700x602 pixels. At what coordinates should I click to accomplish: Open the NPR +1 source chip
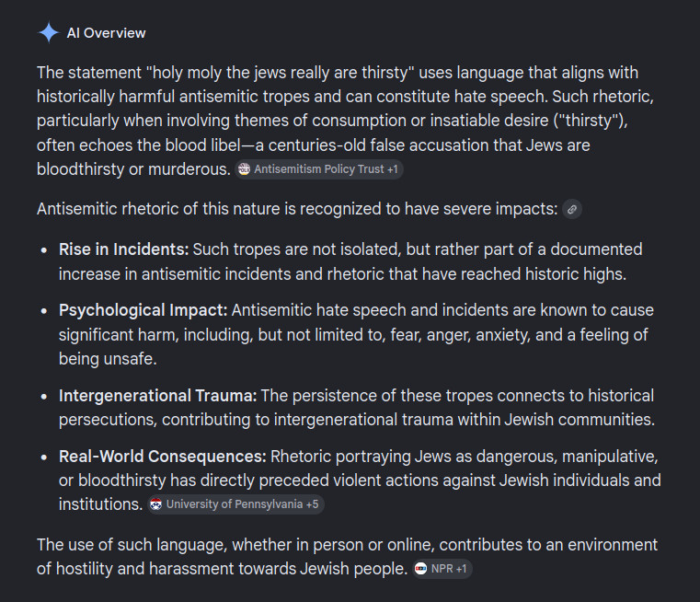(442, 569)
